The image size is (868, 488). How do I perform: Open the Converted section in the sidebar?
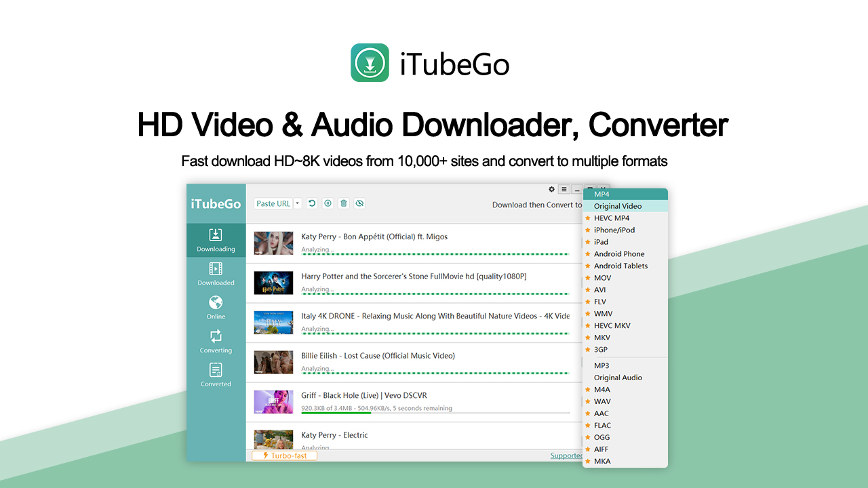(216, 375)
